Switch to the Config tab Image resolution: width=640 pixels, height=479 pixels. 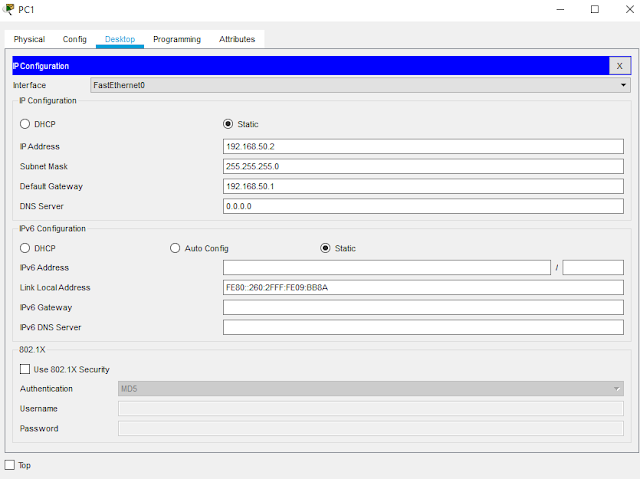coord(74,39)
